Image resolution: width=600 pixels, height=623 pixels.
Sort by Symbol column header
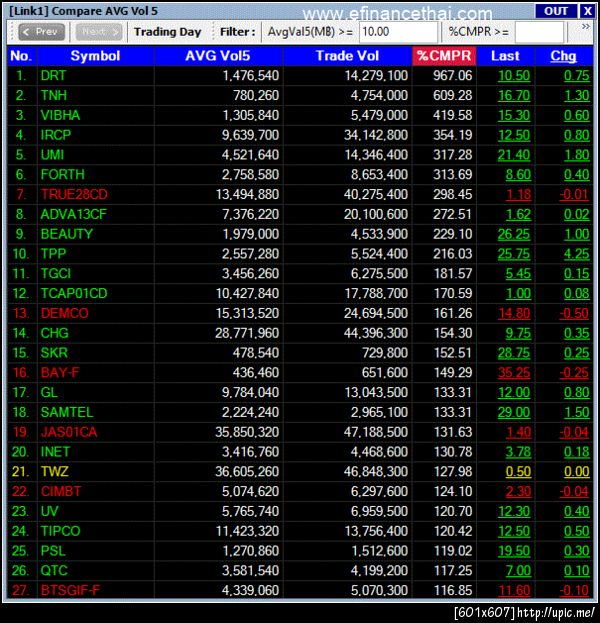95,56
